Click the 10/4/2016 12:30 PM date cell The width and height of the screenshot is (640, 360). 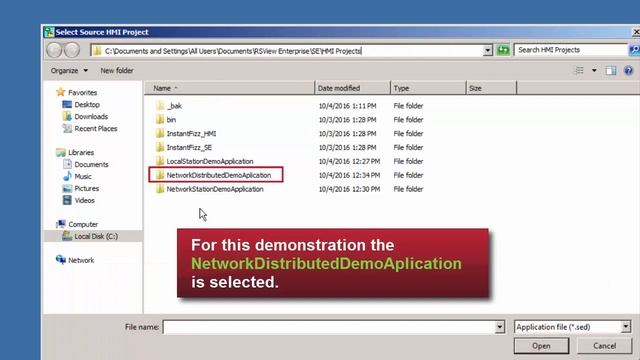click(x=349, y=189)
